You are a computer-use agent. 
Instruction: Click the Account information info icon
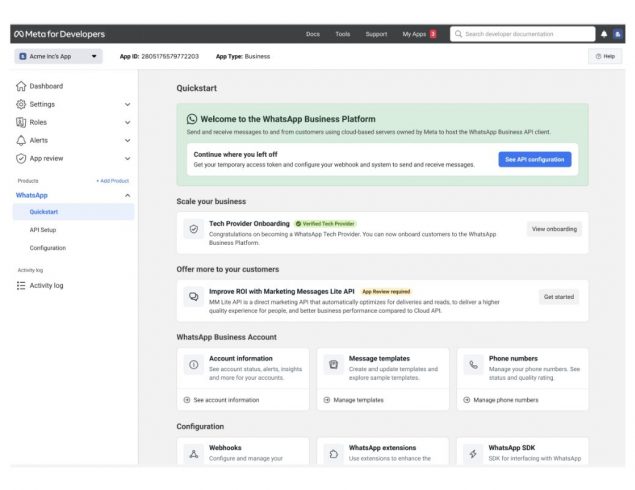coord(194,364)
